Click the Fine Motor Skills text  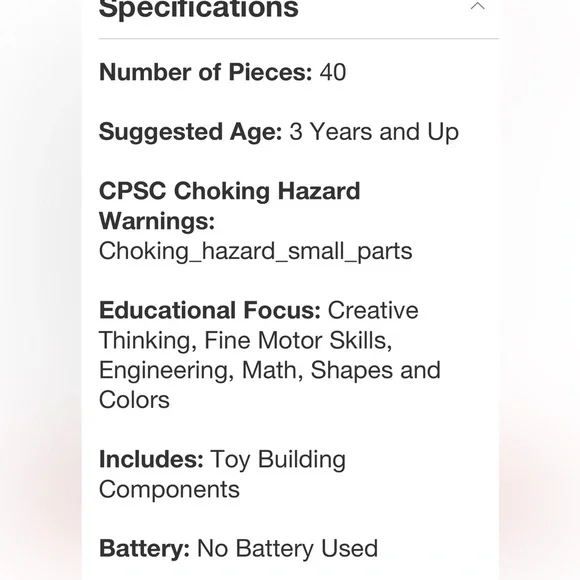[298, 340]
